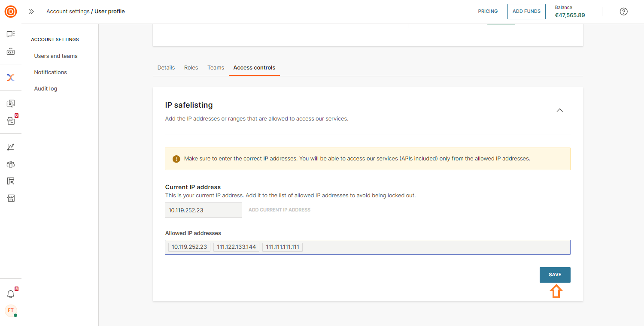Open the developer tools code icon
The image size is (644, 326).
click(11, 52)
